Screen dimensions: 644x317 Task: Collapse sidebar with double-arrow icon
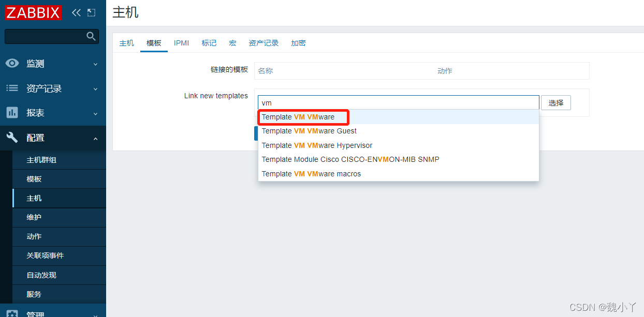76,12
